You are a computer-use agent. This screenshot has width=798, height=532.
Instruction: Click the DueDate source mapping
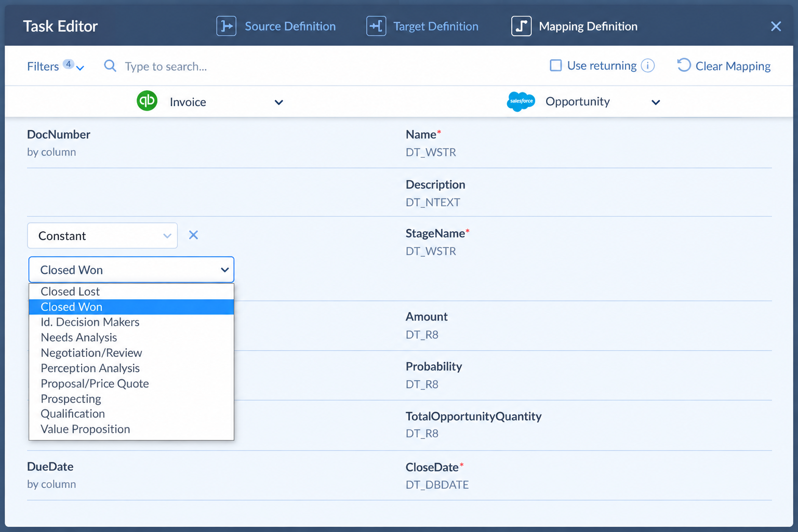[51, 475]
